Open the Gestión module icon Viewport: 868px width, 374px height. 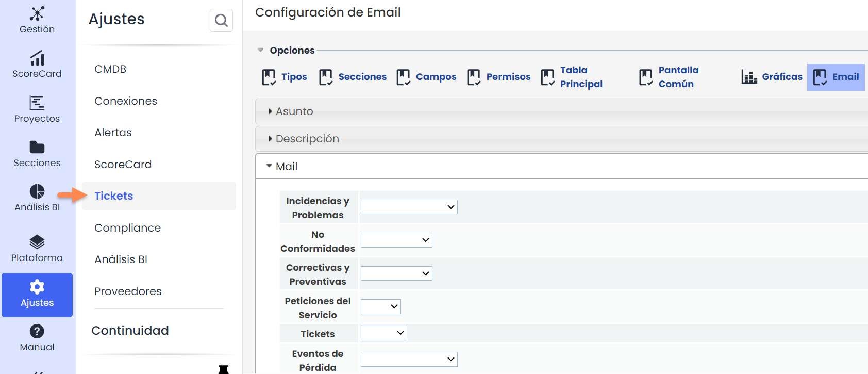(37, 13)
